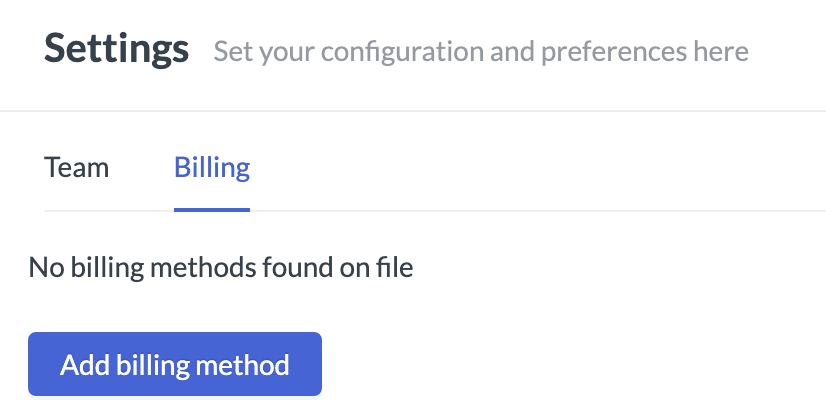Click the word 'configuration' in the subtitle
Screen dimensions: 826x418
pos(402,52)
